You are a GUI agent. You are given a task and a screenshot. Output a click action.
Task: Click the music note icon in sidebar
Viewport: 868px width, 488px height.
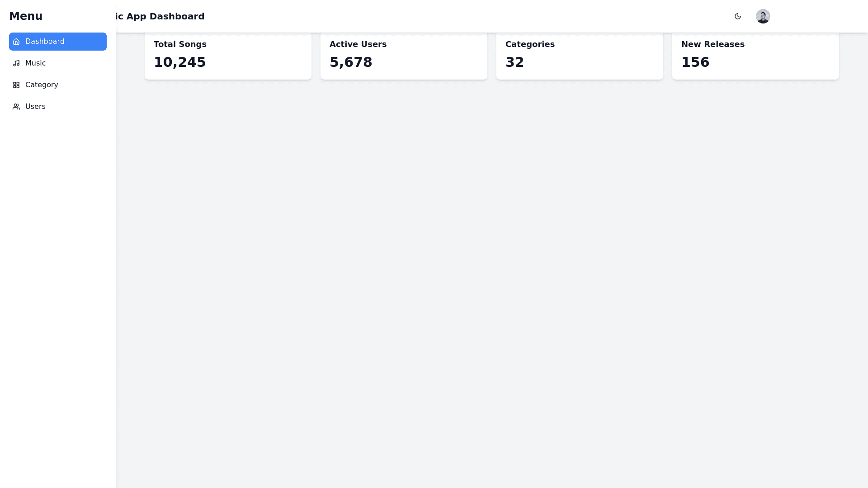16,63
